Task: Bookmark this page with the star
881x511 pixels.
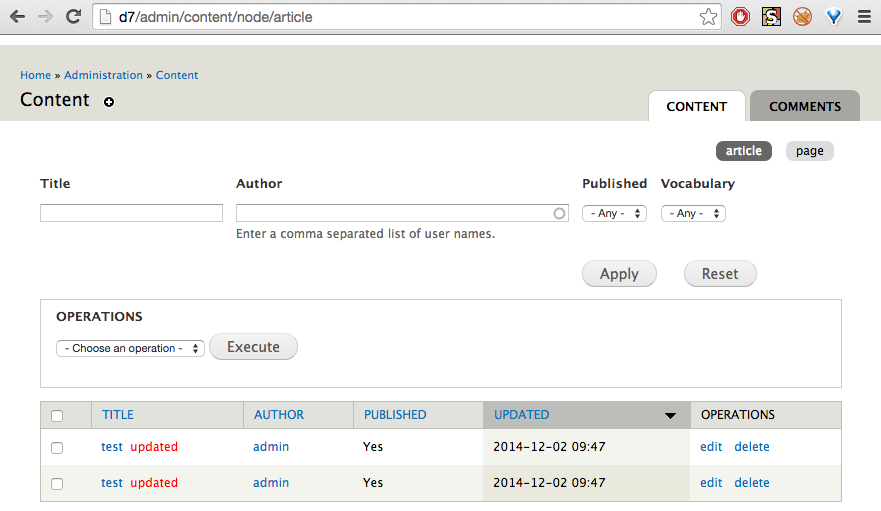Action: [x=708, y=16]
